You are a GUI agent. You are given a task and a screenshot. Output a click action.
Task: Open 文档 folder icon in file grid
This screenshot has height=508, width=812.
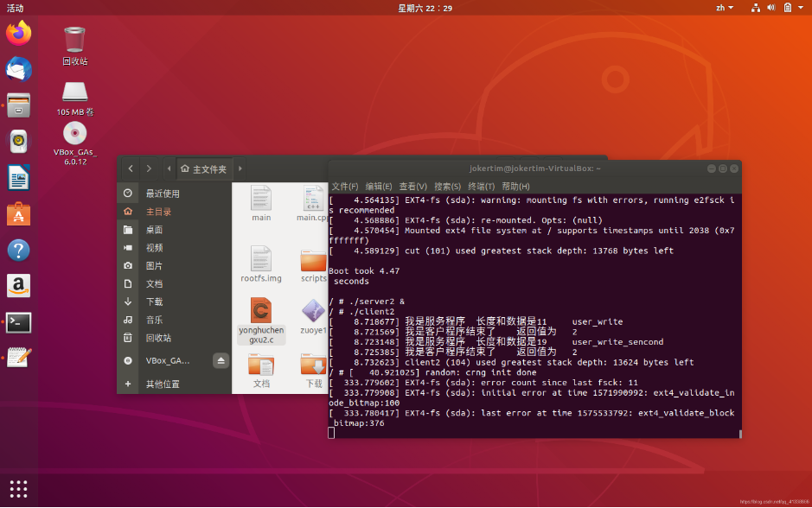tap(261, 371)
